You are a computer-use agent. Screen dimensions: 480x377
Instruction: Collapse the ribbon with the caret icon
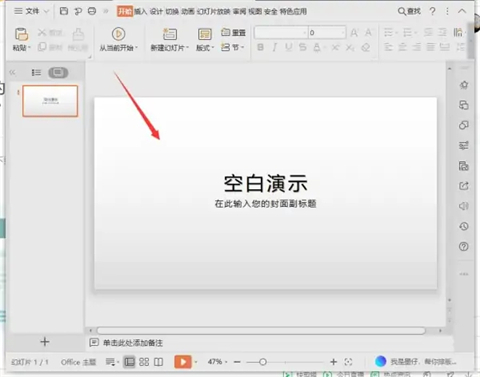click(x=462, y=11)
